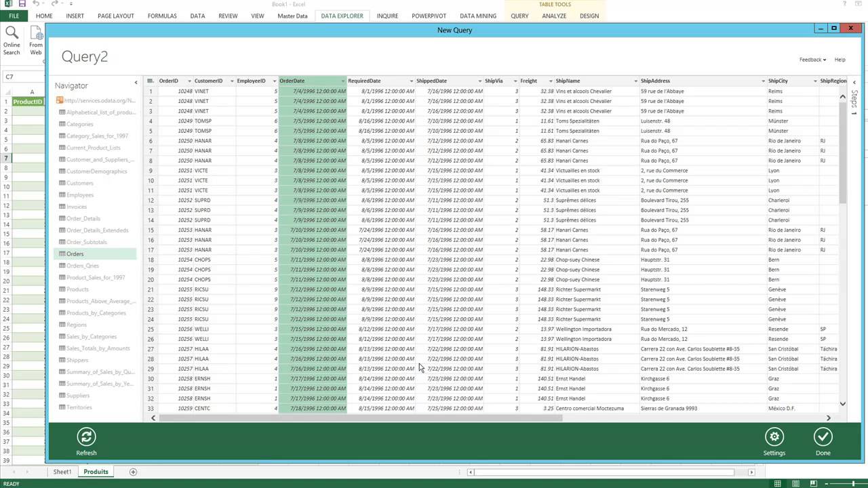
Task: Switch to the POWERPIVOT ribbon tab
Action: [429, 16]
